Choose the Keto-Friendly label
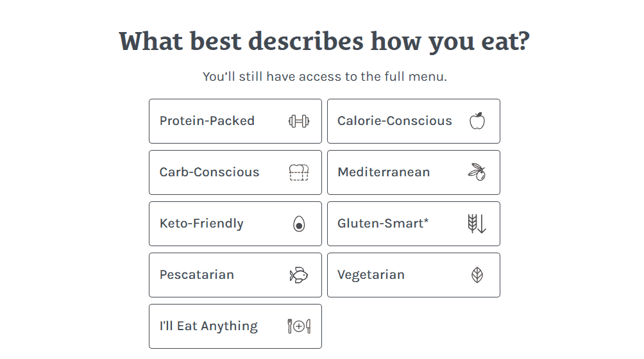 point(201,224)
